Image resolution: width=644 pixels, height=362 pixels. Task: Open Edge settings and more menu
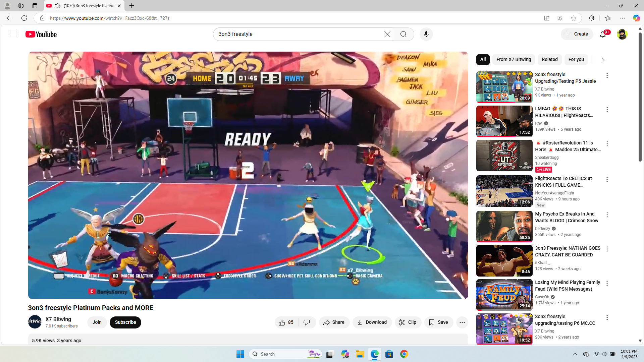click(623, 18)
